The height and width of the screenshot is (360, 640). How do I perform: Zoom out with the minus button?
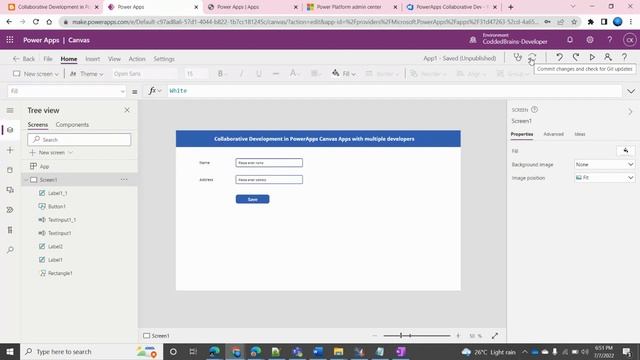(375, 336)
